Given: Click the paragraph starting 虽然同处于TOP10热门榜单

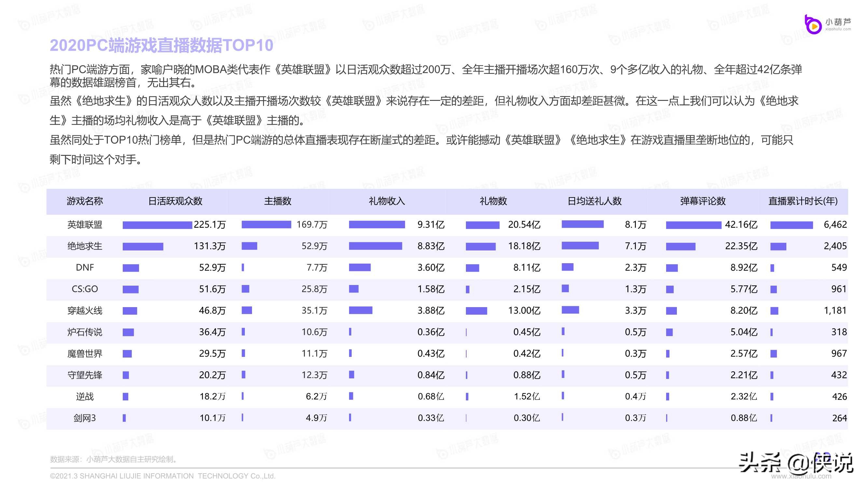Looking at the screenshot, I should (421, 150).
